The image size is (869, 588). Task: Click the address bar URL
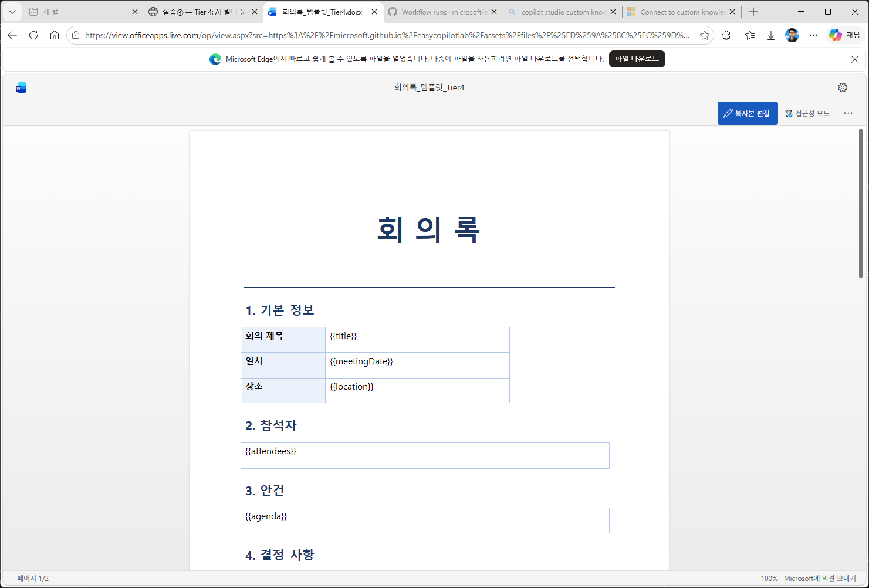pos(387,35)
